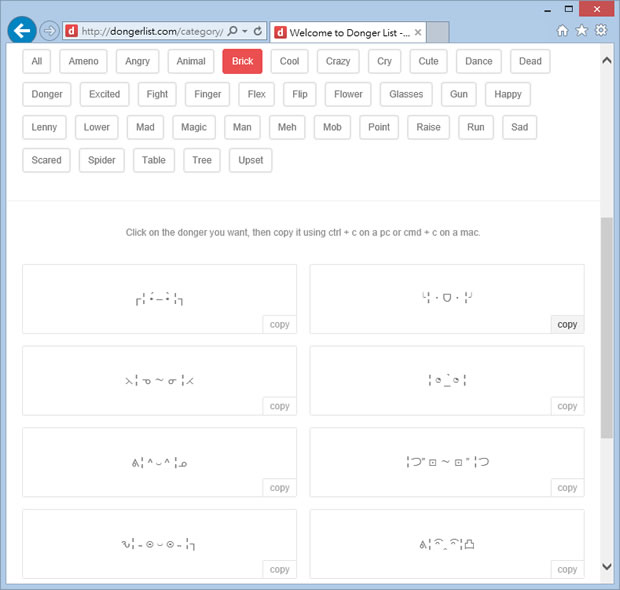Image resolution: width=620 pixels, height=590 pixels.
Task: Click the browser forward arrow button
Action: 49,31
